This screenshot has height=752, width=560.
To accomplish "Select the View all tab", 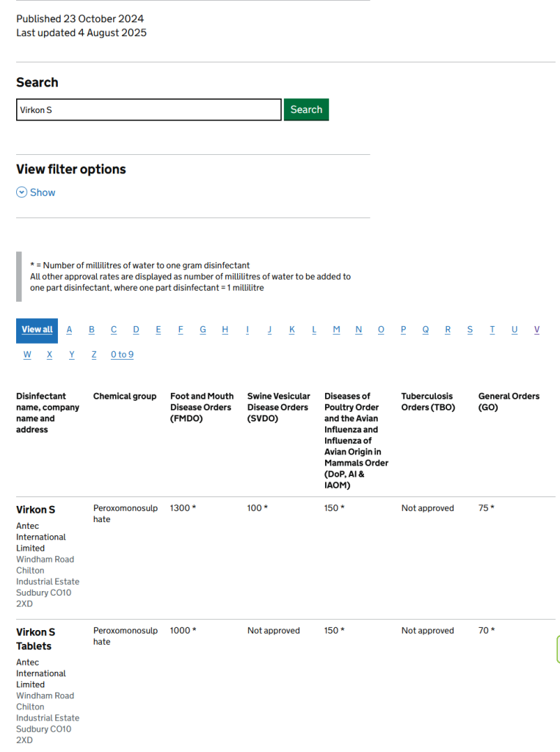I will click(x=37, y=330).
